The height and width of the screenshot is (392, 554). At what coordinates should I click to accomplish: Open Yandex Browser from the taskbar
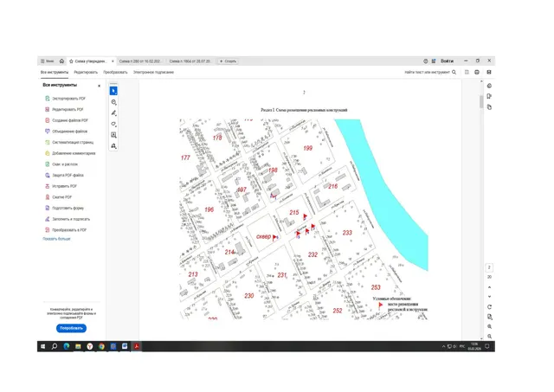pos(90,346)
